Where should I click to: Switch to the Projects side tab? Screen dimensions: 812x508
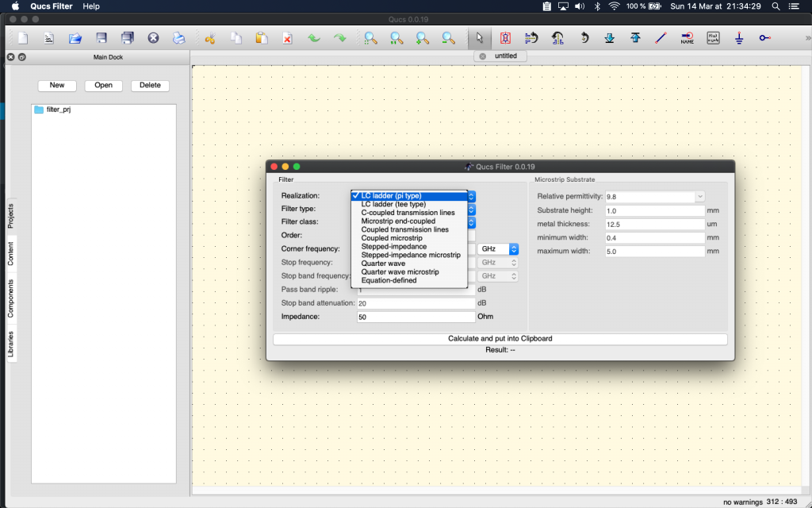tap(11, 216)
